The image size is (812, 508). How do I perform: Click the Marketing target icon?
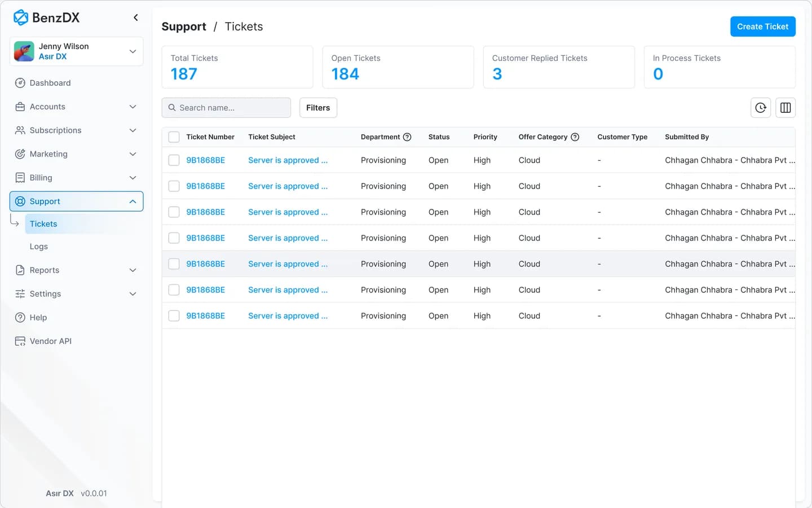click(x=20, y=154)
